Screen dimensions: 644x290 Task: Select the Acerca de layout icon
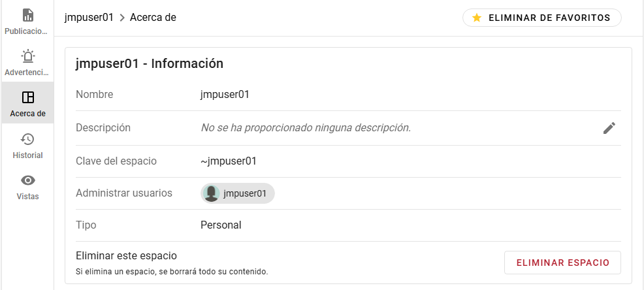(27, 97)
